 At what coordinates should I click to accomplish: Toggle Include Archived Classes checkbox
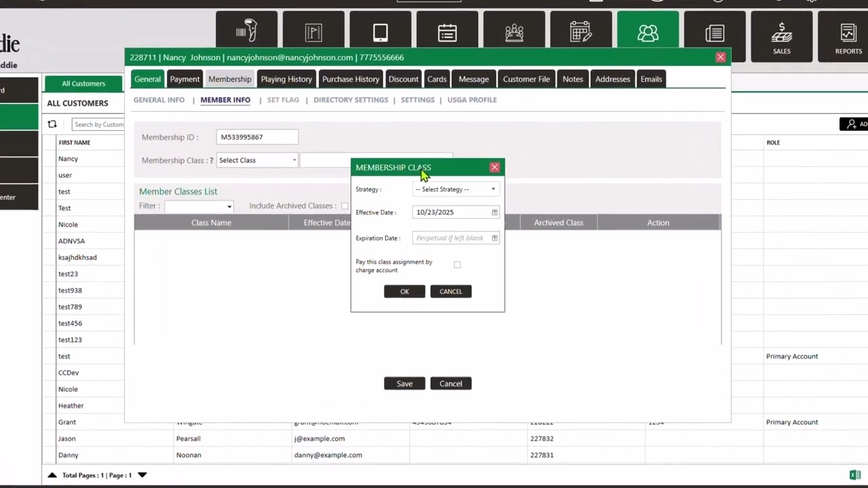344,206
